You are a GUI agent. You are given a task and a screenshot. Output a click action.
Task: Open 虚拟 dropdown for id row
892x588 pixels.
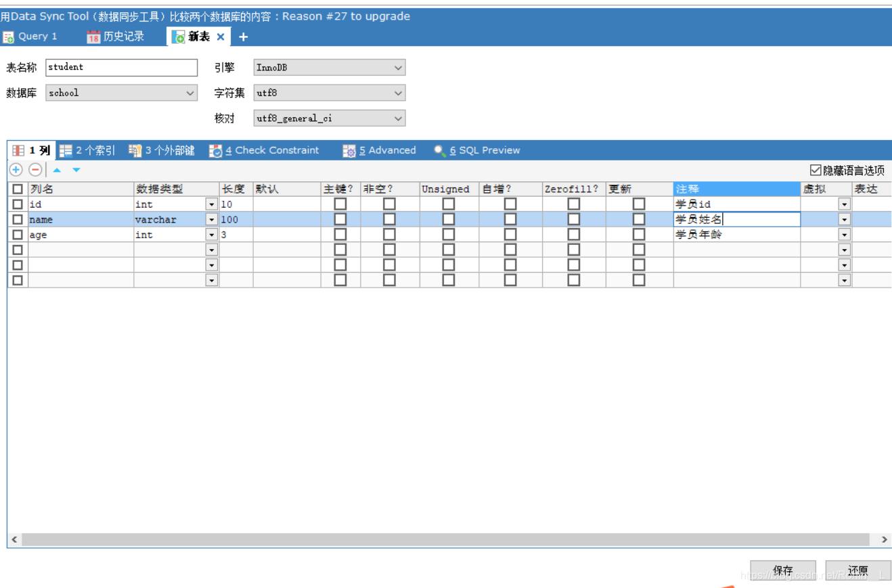pyautogui.click(x=844, y=204)
